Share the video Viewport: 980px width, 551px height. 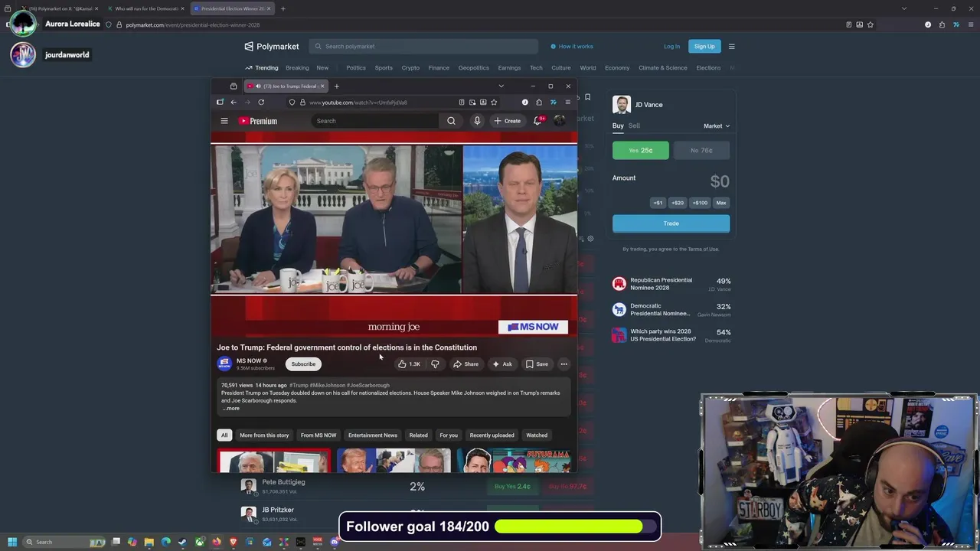pos(465,364)
